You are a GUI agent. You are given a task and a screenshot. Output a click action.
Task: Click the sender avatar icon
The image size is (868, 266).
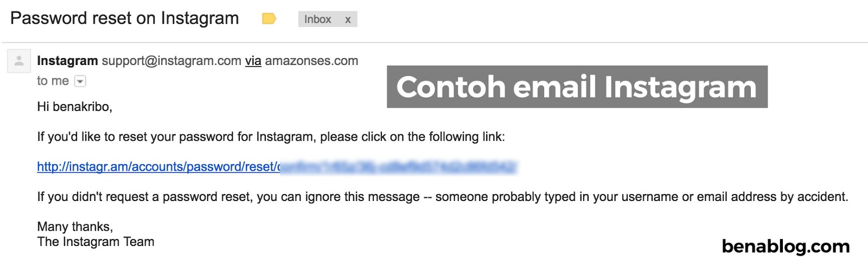19,61
